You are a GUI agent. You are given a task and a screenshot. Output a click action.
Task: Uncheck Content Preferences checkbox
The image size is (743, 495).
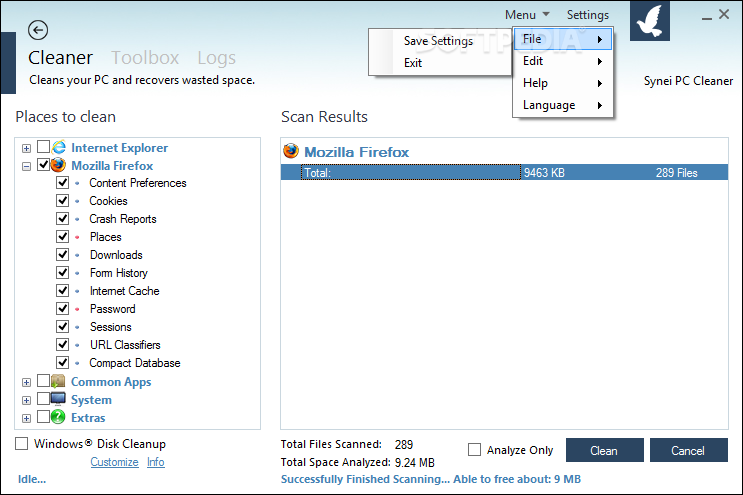(63, 182)
